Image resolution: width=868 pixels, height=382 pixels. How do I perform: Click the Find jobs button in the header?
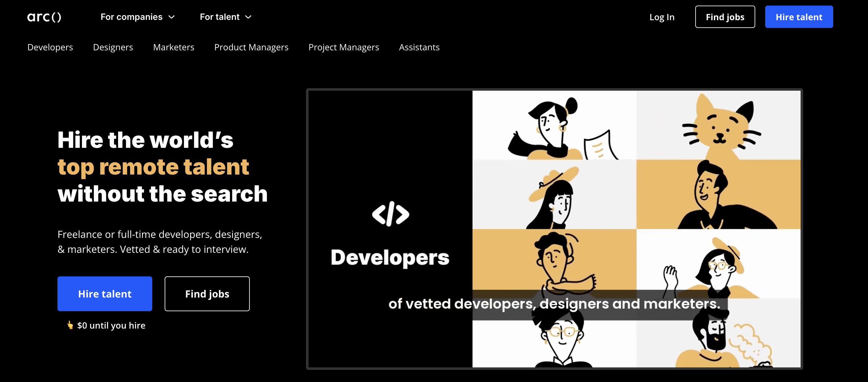click(x=725, y=16)
